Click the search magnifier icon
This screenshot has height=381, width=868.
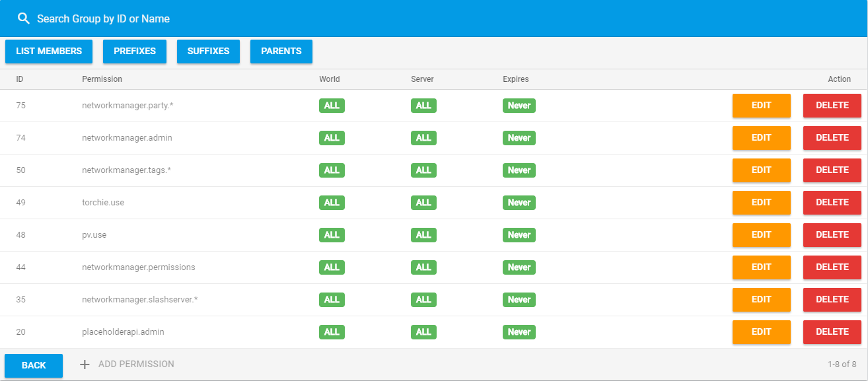(x=24, y=18)
